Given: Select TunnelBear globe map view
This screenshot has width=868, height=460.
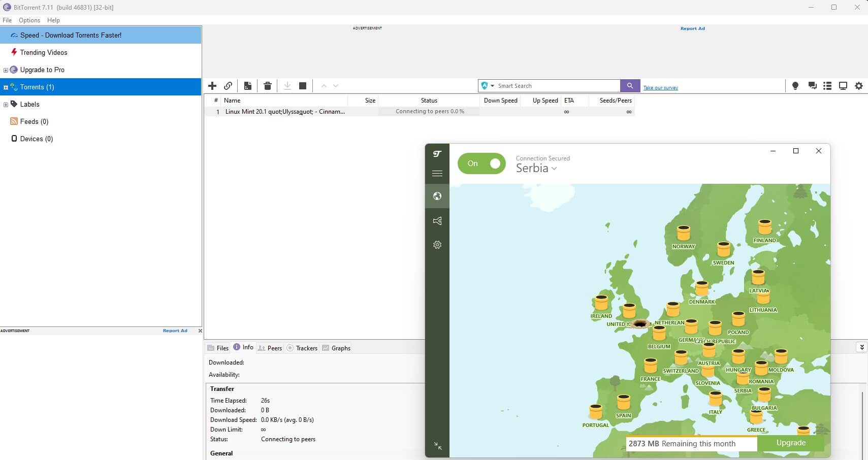Looking at the screenshot, I should (437, 196).
